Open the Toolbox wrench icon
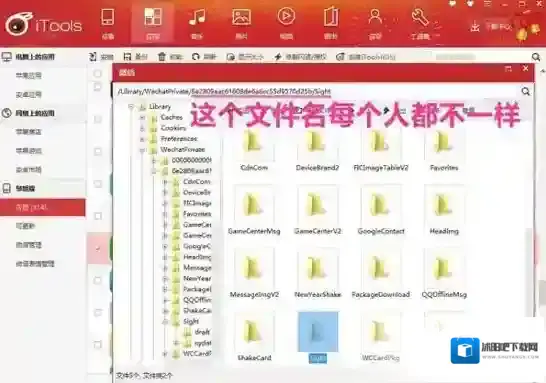Viewport: 546px width, 383px height. (x=420, y=23)
